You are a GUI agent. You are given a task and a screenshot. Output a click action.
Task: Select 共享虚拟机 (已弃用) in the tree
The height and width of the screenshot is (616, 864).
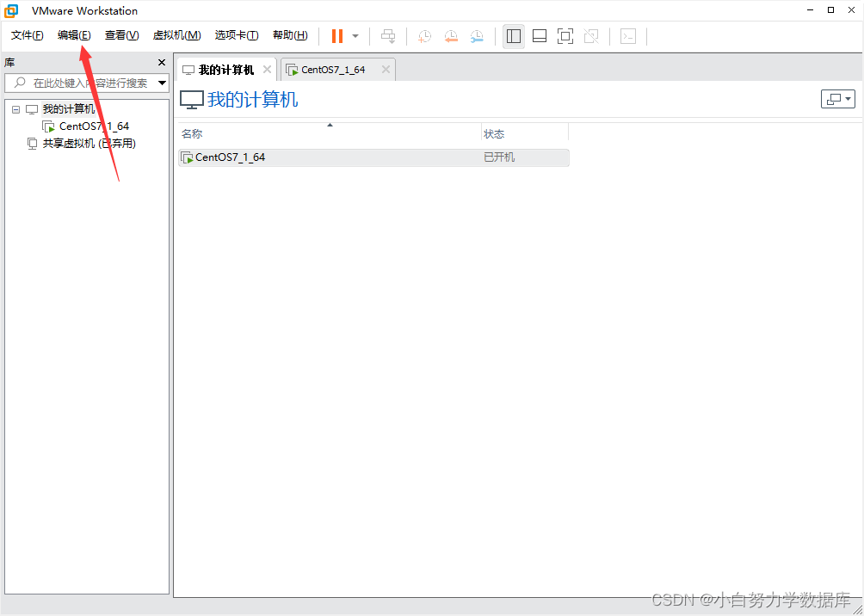pyautogui.click(x=89, y=144)
